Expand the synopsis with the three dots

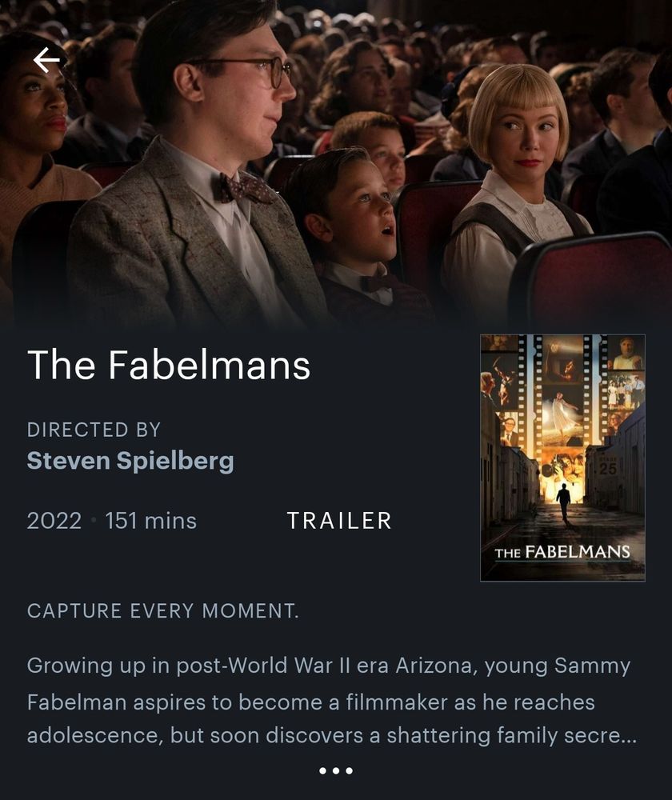pos(336,770)
